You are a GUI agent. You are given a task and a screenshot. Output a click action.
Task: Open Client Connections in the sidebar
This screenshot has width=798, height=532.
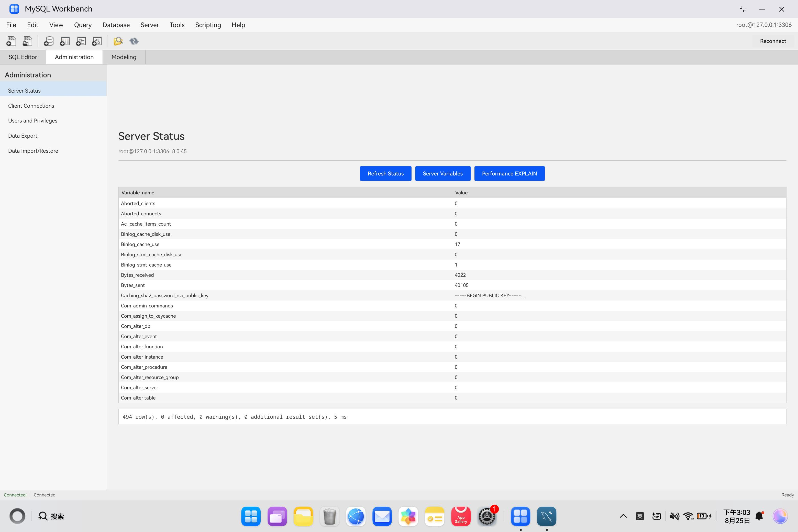coord(53,106)
